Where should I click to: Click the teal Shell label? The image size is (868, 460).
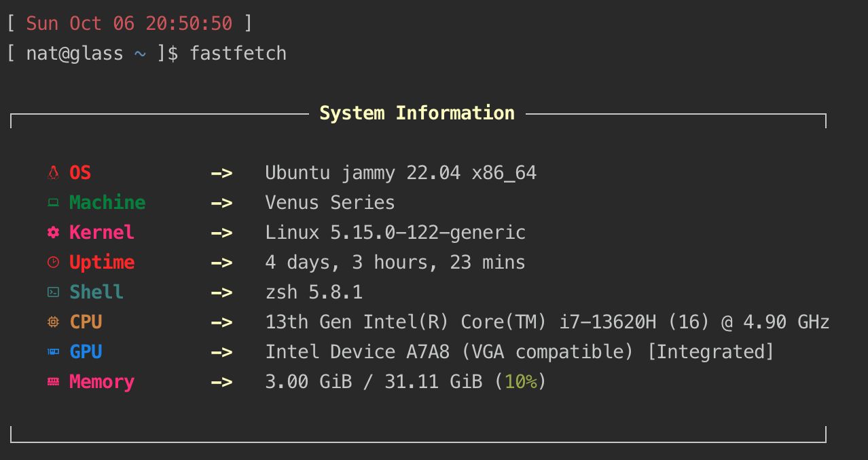96,292
